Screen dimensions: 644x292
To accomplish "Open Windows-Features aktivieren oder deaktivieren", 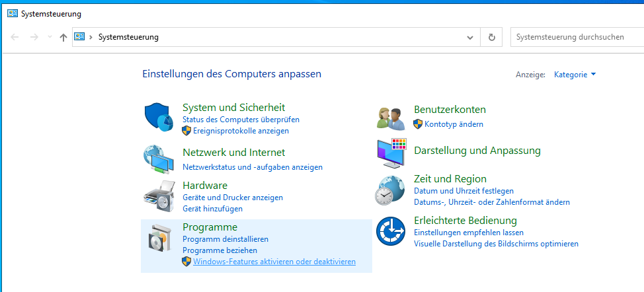I will (274, 262).
